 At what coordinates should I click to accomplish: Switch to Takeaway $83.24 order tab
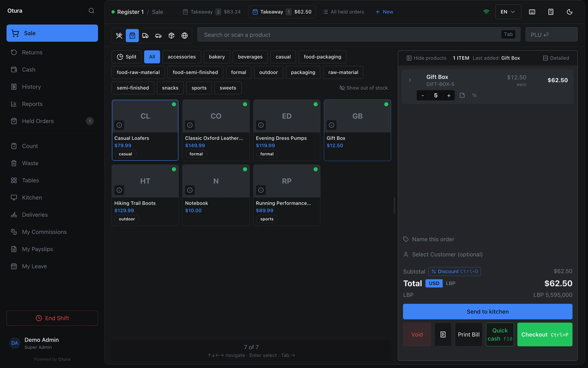tap(211, 12)
